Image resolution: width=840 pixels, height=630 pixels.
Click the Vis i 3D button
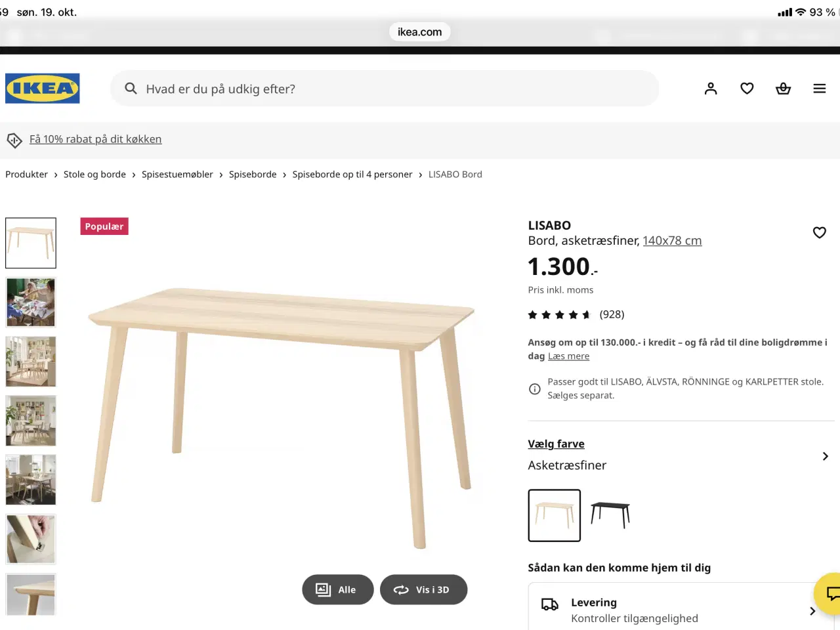(423, 590)
